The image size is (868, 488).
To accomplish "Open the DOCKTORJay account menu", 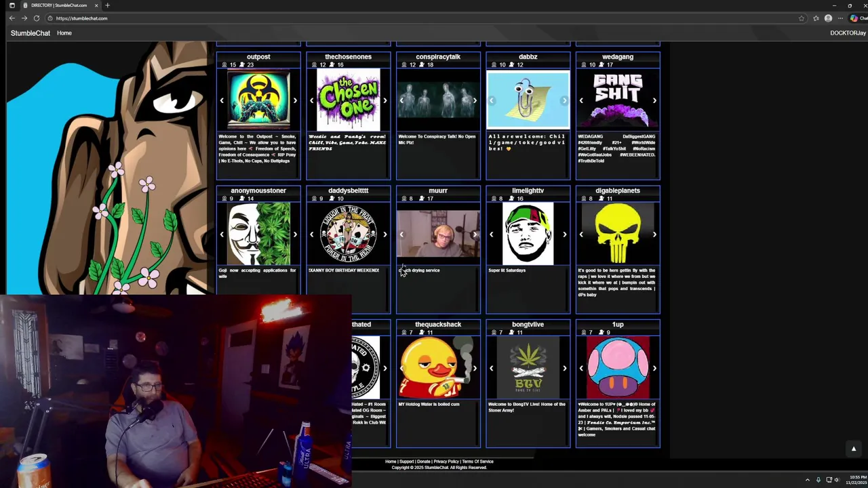I will coord(848,33).
